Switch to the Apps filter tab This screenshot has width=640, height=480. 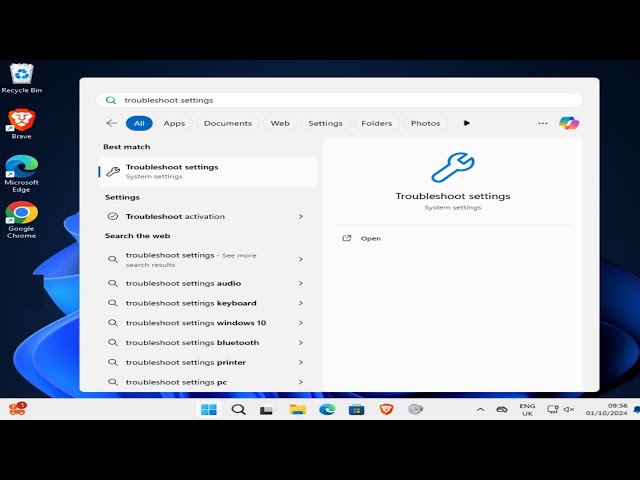coord(174,123)
